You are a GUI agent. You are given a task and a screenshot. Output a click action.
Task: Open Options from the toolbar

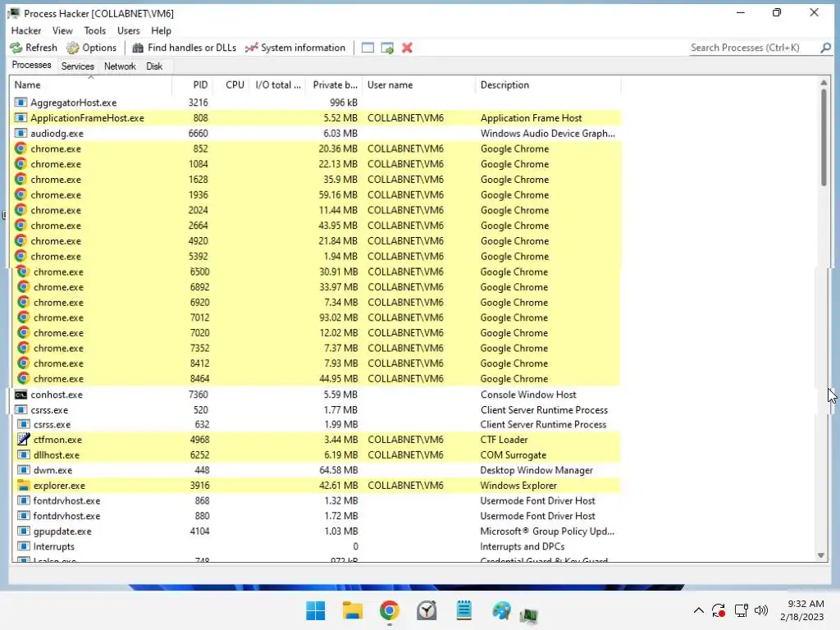click(91, 48)
